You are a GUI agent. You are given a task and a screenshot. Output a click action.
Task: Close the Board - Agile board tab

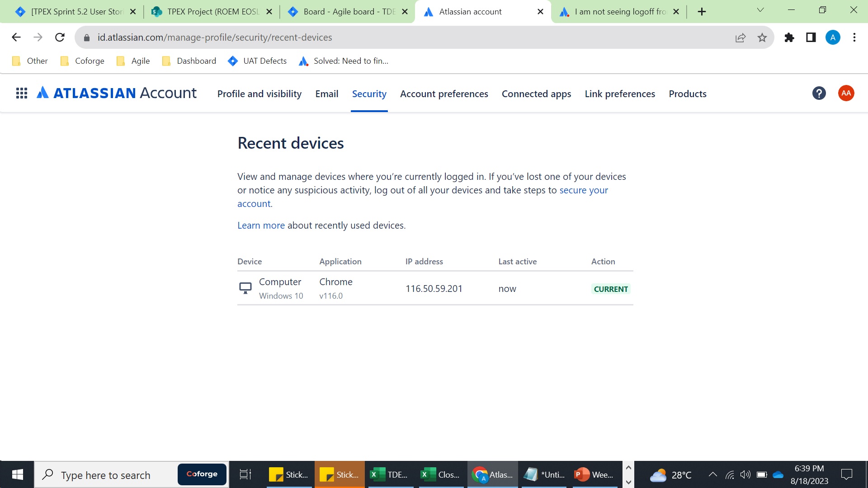tap(405, 12)
